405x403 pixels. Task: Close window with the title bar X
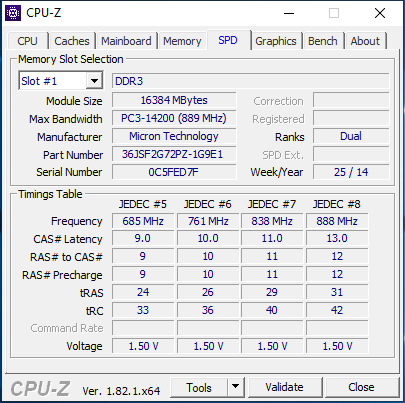[380, 13]
